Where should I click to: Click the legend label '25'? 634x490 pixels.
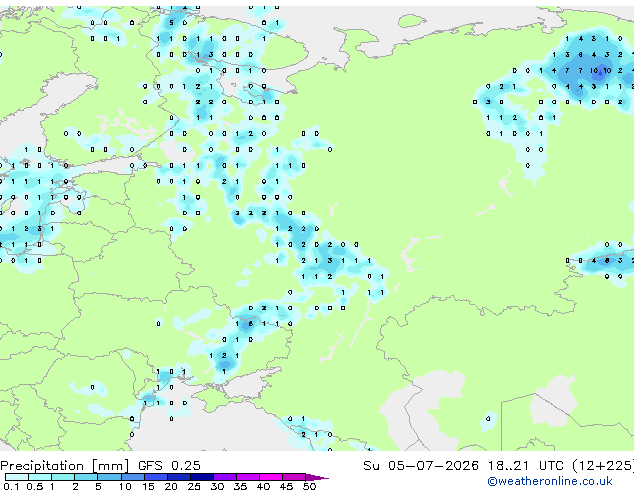pos(194,486)
